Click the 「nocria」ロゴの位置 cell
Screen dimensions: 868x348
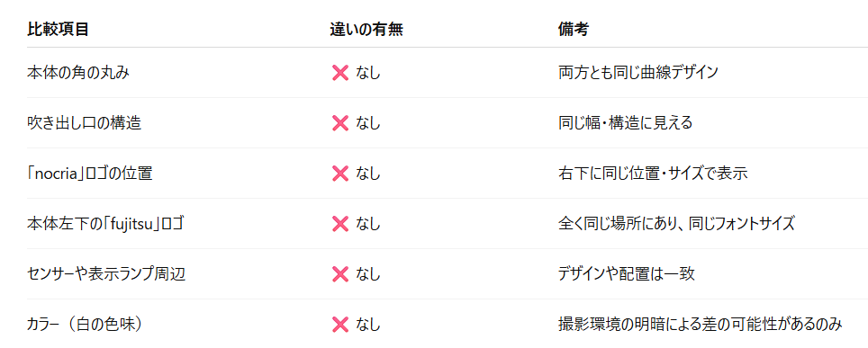[x=90, y=174]
